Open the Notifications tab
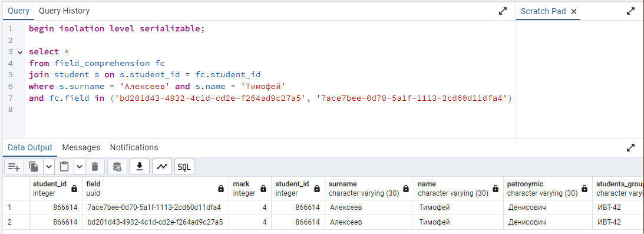Screen dimensions: 644x234 click(134, 147)
